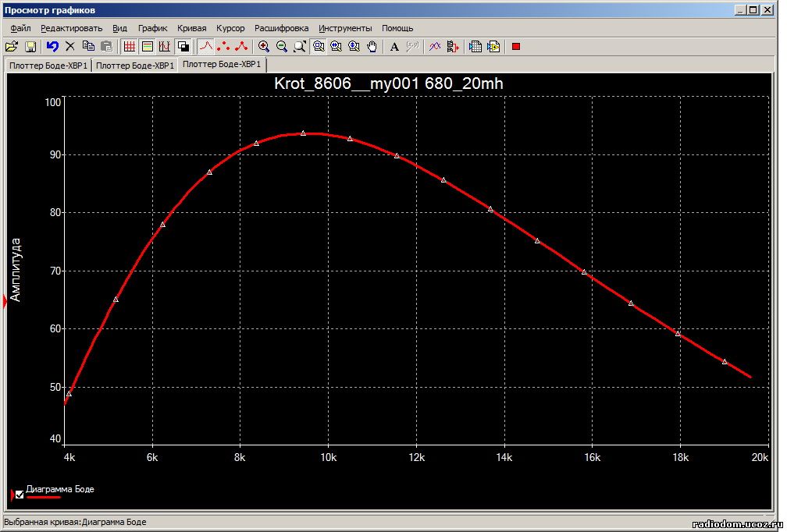Open the Кривая menu
This screenshot has width=787, height=532.
[x=192, y=29]
